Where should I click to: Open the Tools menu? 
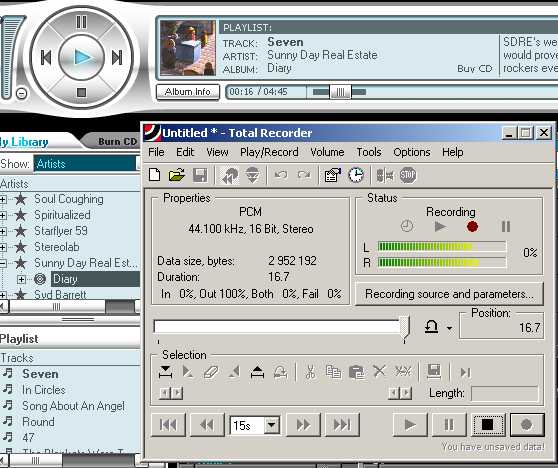point(369,152)
